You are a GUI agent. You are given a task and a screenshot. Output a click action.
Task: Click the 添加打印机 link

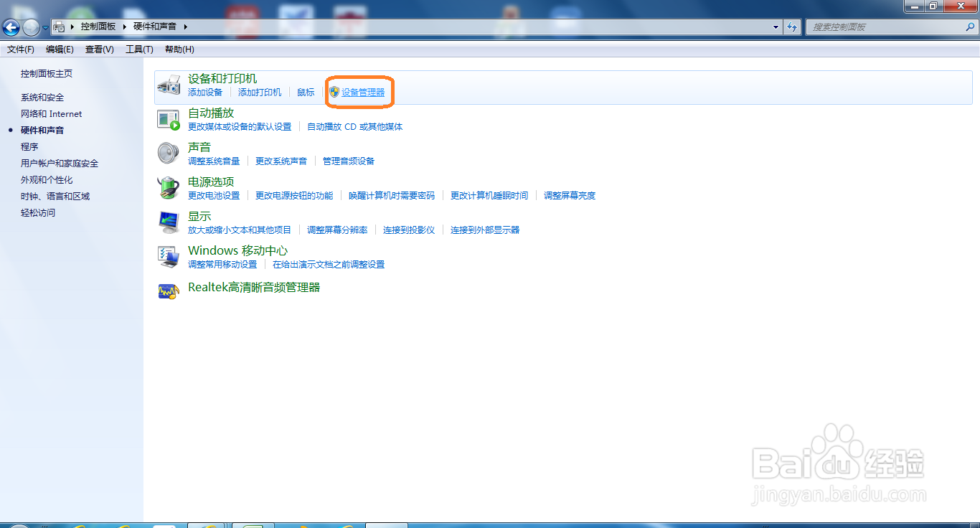[260, 93]
